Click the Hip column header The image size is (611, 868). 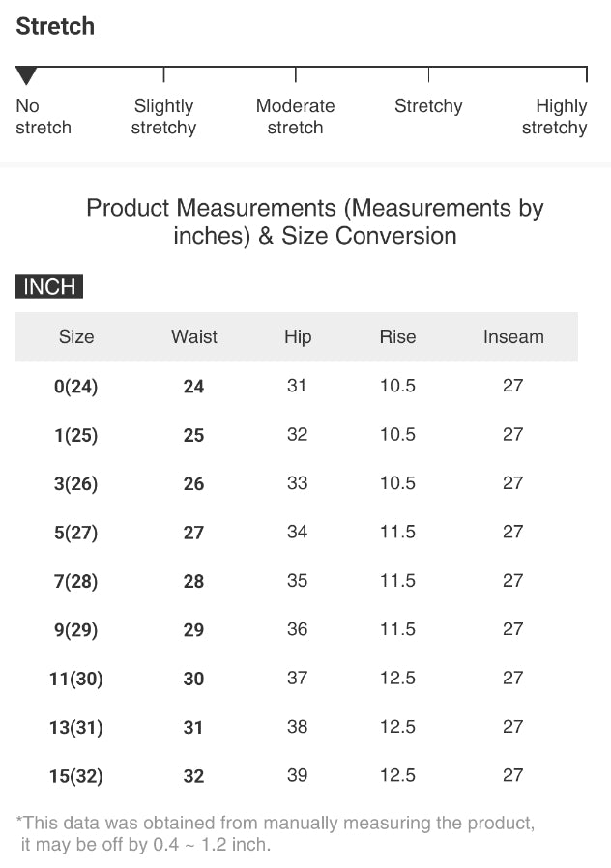(298, 336)
